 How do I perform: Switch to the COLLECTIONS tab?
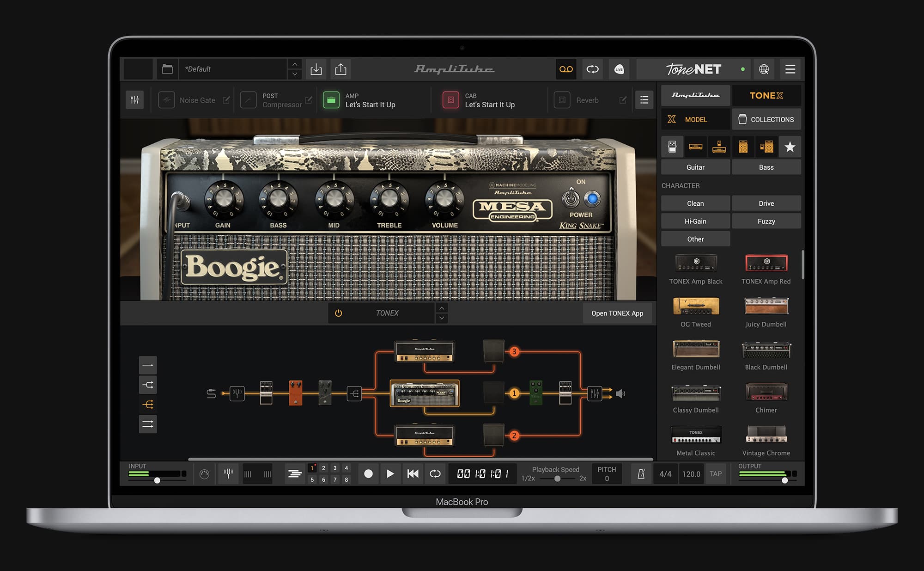click(x=766, y=119)
